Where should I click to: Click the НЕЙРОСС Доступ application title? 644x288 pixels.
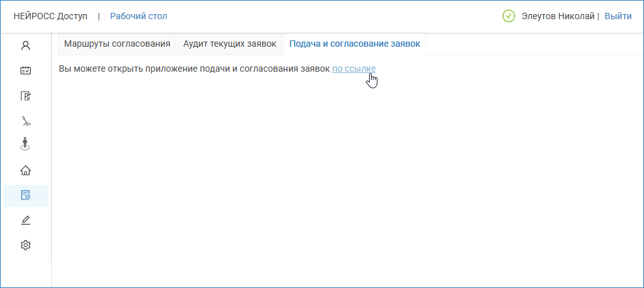tap(50, 16)
